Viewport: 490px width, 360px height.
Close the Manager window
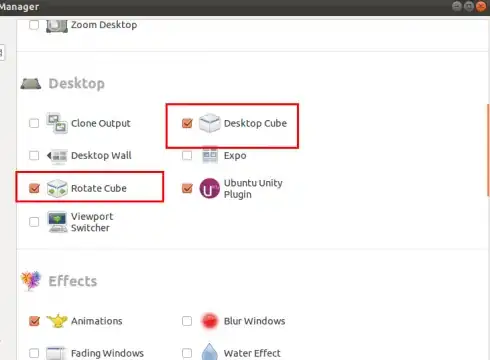481,6
